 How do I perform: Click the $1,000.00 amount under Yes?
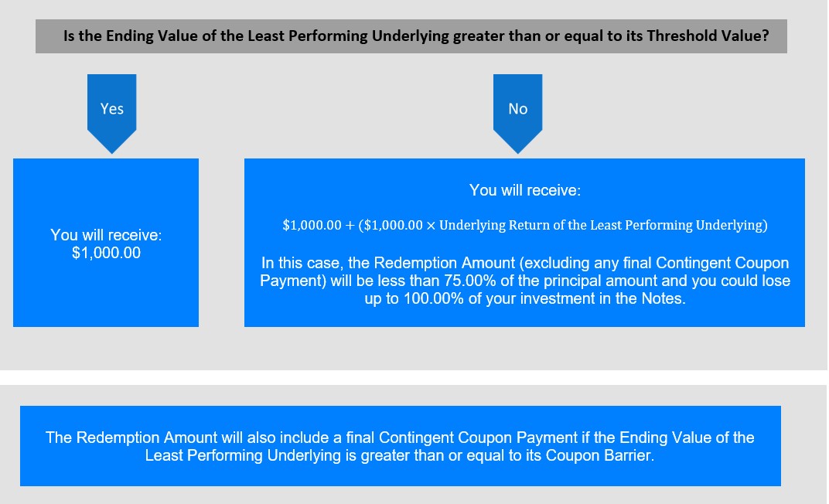tap(106, 253)
